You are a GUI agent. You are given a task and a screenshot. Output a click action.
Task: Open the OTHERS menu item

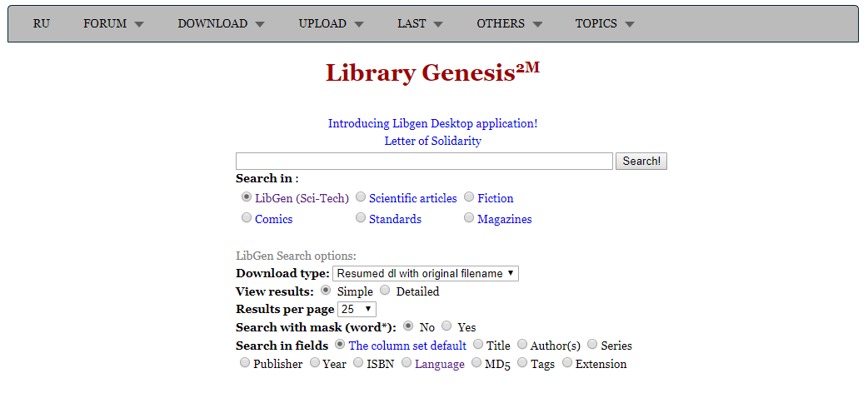[x=501, y=24]
